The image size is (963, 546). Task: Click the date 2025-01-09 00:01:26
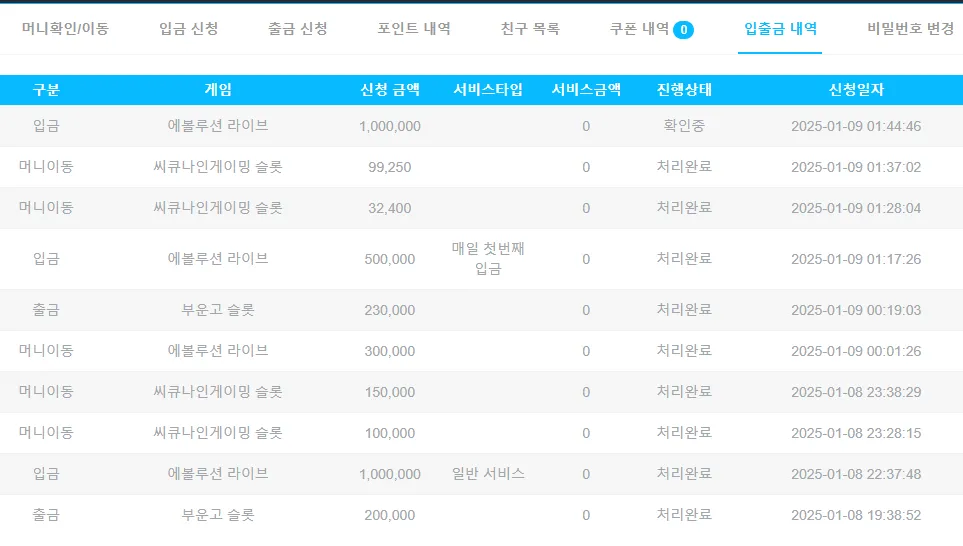[856, 351]
